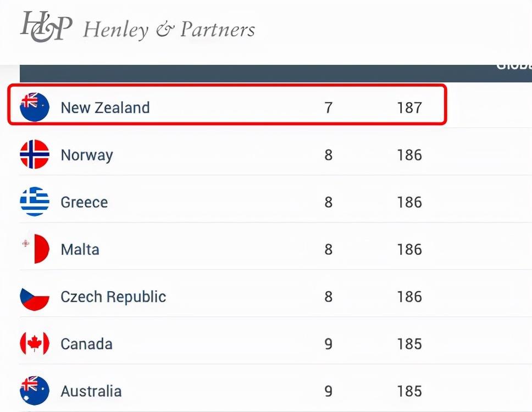Click the Henley & Partners brand name text
The height and width of the screenshot is (412, 532).
[x=169, y=29]
